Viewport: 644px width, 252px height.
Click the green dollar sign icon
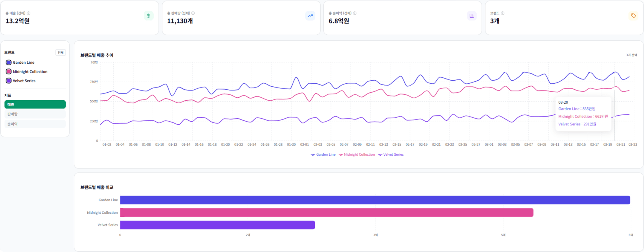[x=148, y=16]
